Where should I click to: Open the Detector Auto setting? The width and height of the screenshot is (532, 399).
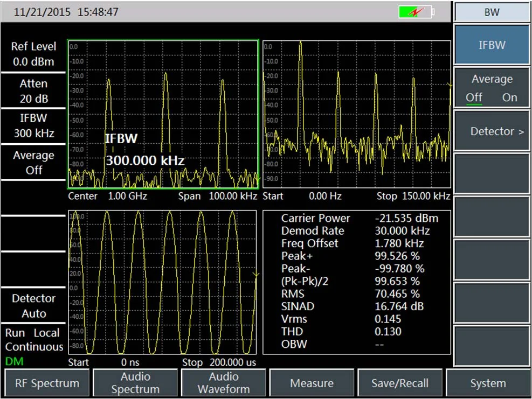point(33,306)
